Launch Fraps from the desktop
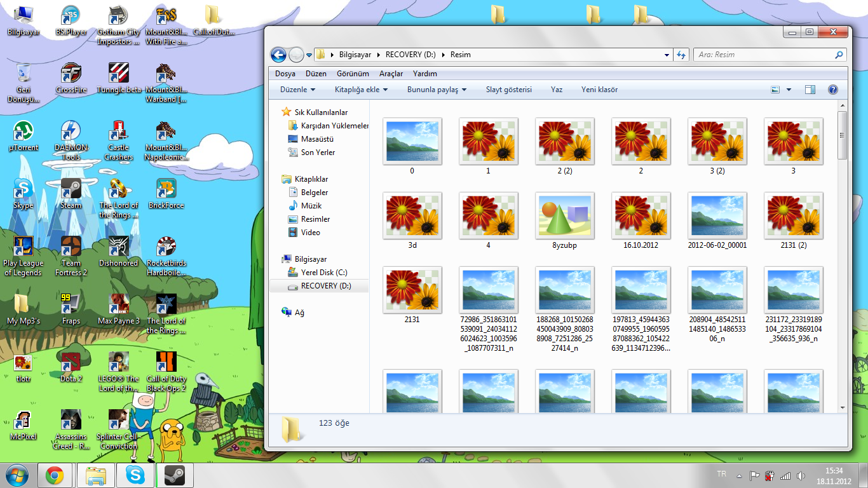868x488 pixels. [71, 310]
